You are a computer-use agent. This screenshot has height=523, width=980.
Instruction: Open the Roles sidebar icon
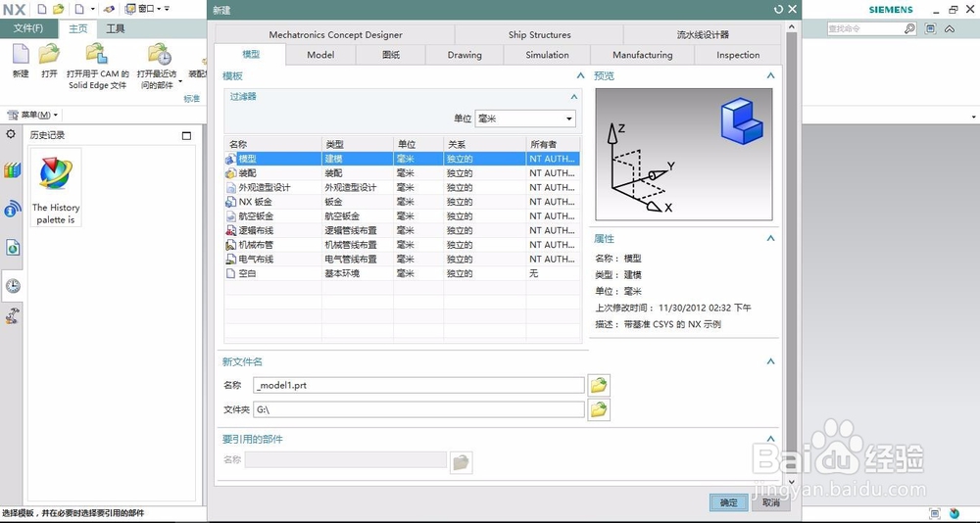click(13, 316)
